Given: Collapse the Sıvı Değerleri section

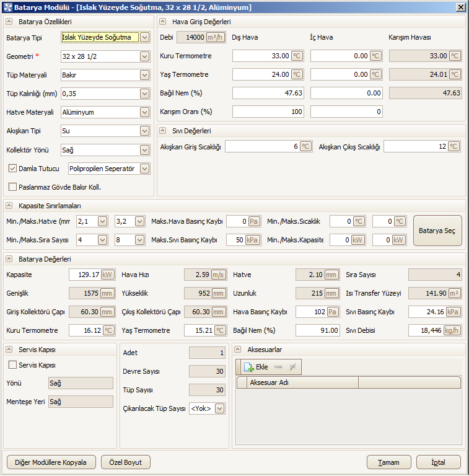Looking at the screenshot, I should pyautogui.click(x=163, y=131).
